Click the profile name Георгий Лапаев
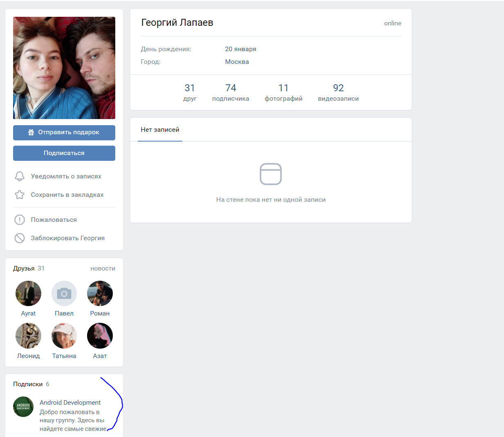Viewport: 504px width, 437px height. [x=177, y=23]
